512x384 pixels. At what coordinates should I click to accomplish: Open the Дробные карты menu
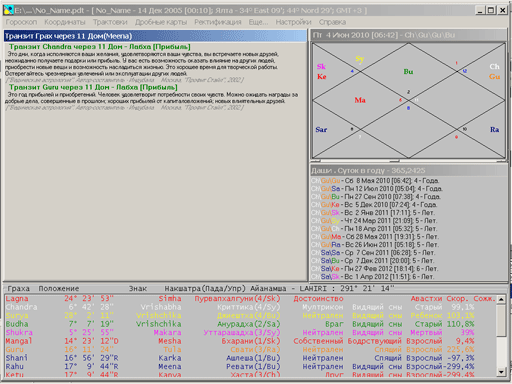click(x=161, y=22)
